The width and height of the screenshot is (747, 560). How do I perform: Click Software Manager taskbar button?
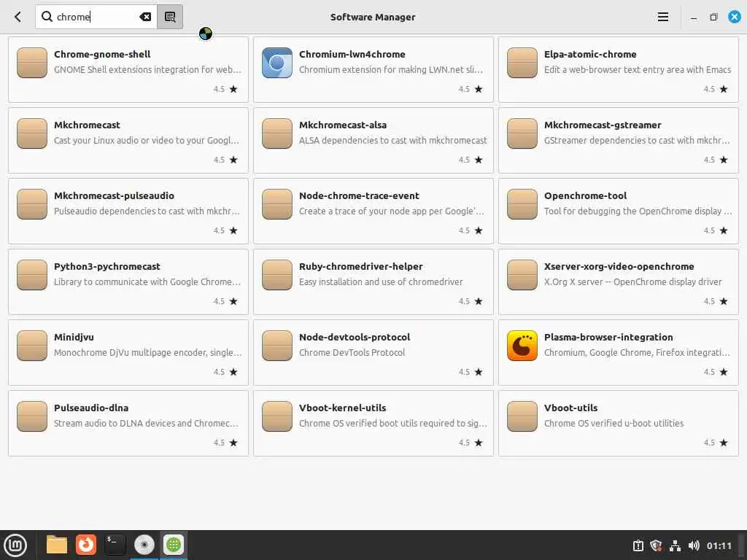tap(174, 545)
